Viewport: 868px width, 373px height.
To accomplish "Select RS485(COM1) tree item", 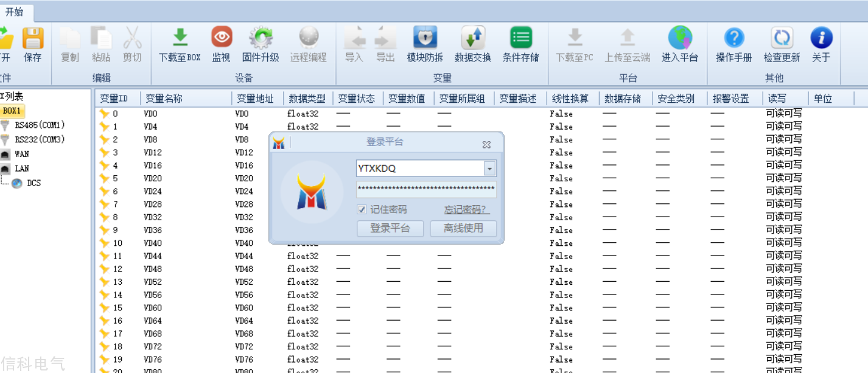I will (40, 125).
